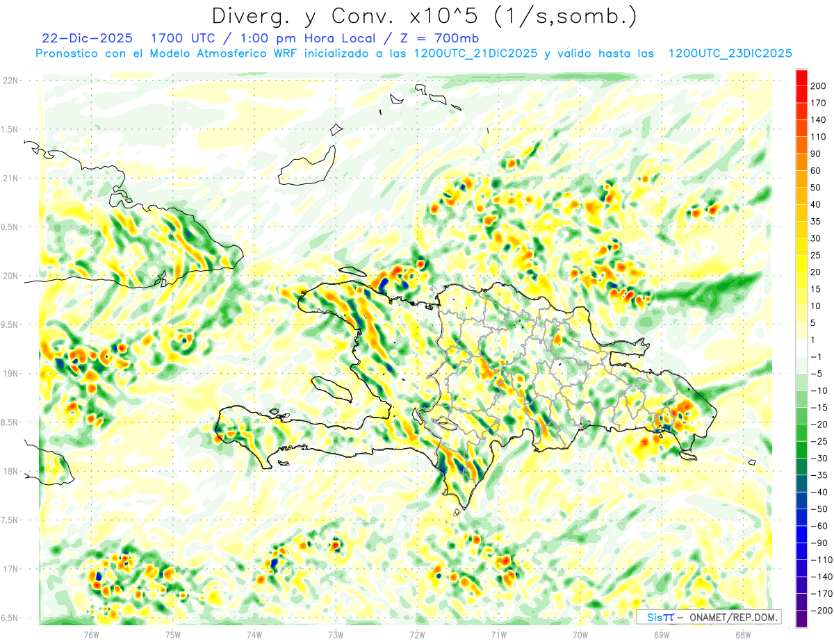Pick the bottom purple swatch below -200
This screenshot has height=644, width=834.
point(801,618)
